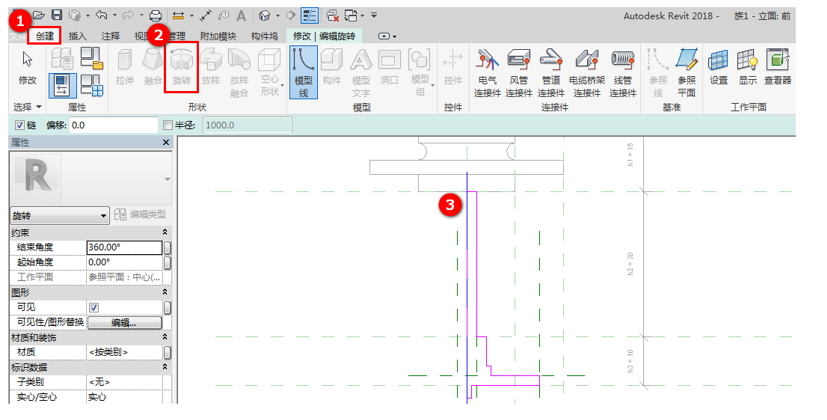Collapse the 约束 constraints section
The height and width of the screenshot is (420, 827).
165,232
